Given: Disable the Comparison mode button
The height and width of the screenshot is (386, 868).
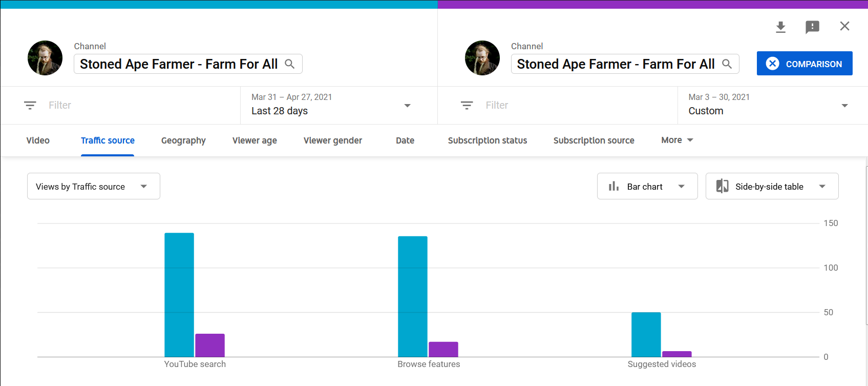Looking at the screenshot, I should (804, 64).
